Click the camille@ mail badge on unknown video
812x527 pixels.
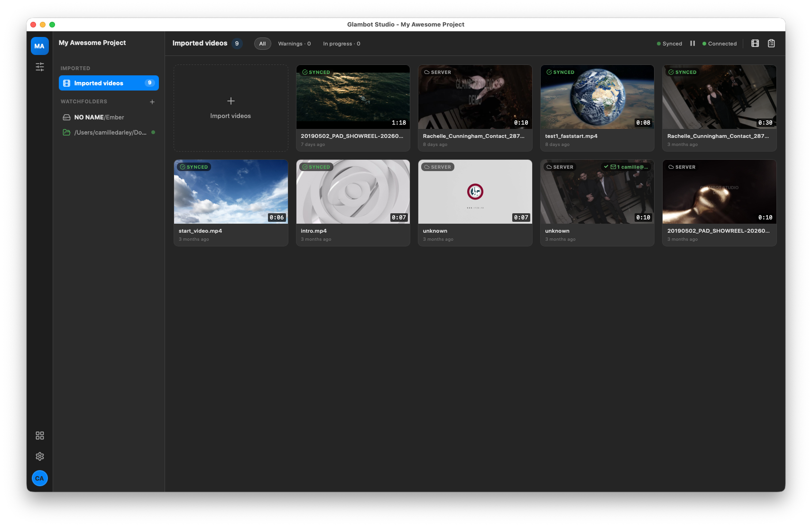(x=626, y=167)
